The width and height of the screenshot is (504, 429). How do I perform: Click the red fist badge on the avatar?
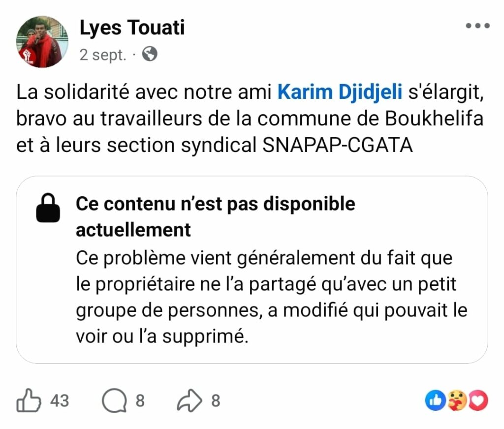pyautogui.click(x=27, y=56)
